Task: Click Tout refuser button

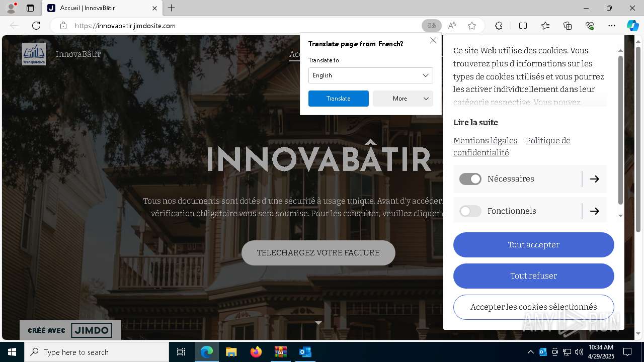Action: pos(534,276)
